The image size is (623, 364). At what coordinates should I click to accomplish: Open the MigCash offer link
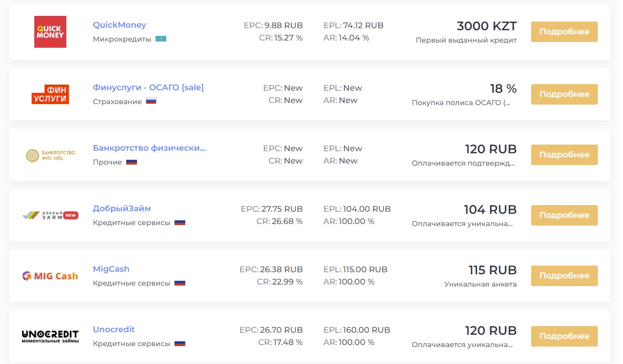[x=111, y=269]
